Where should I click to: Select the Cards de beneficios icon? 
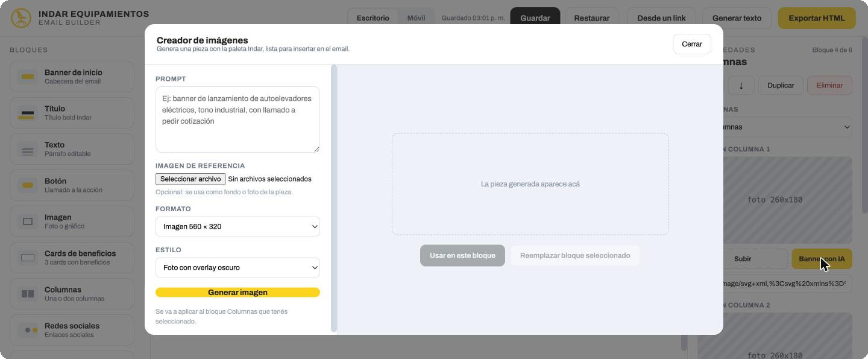[x=28, y=258]
